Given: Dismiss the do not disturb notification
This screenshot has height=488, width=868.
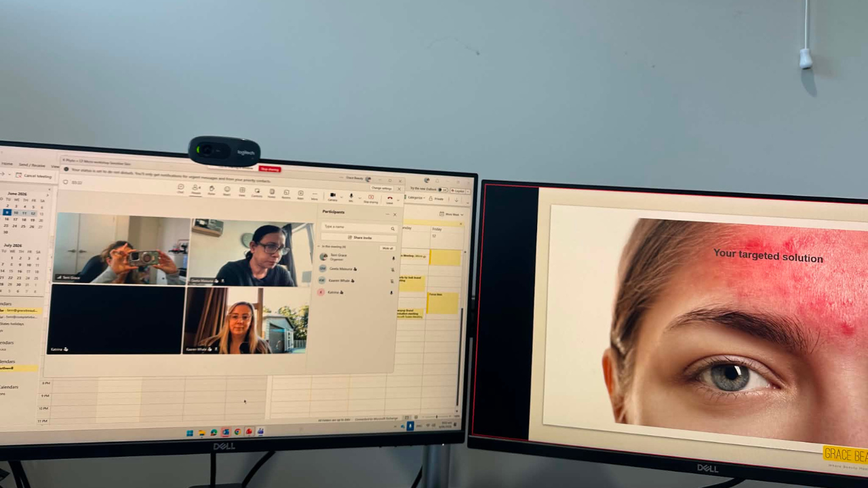Looking at the screenshot, I should (399, 189).
